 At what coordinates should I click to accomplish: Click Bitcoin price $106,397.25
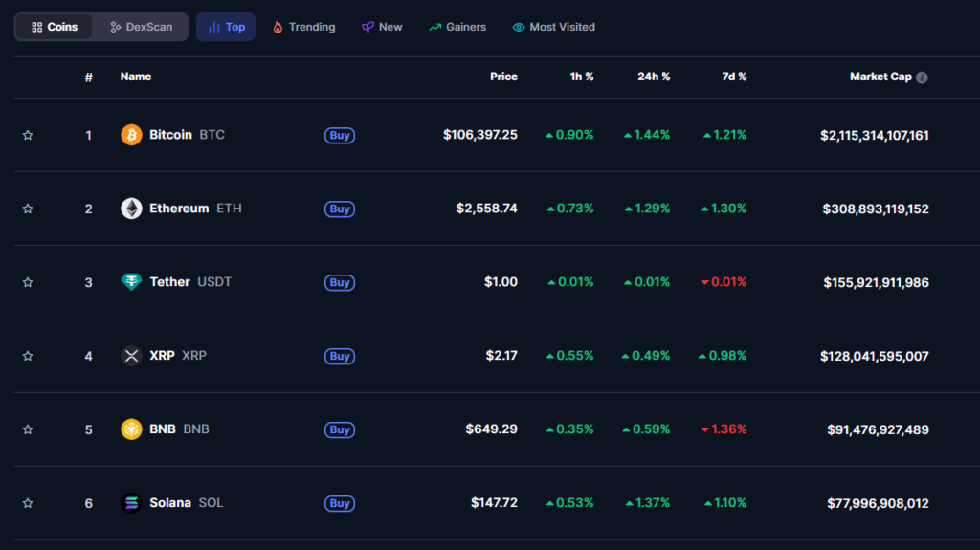480,134
